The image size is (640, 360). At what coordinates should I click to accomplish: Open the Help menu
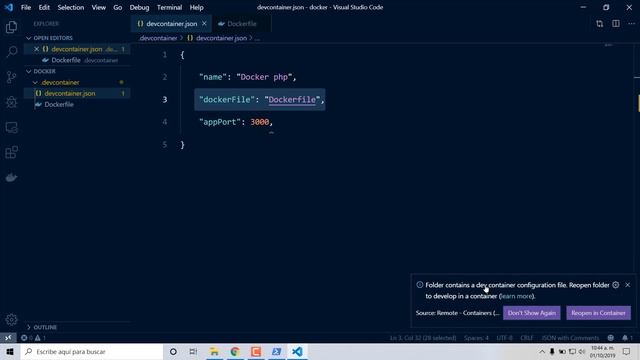click(196, 7)
